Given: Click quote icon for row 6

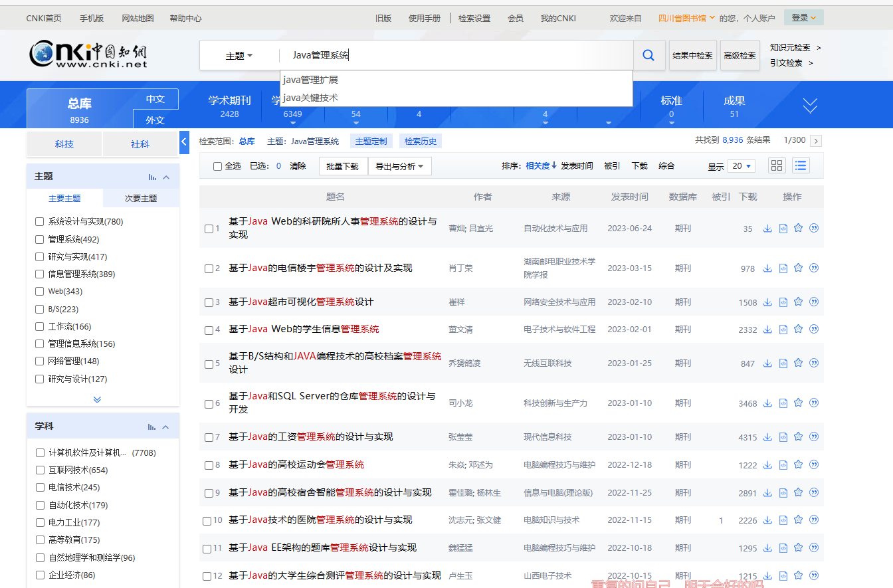Looking at the screenshot, I should pyautogui.click(x=814, y=403).
